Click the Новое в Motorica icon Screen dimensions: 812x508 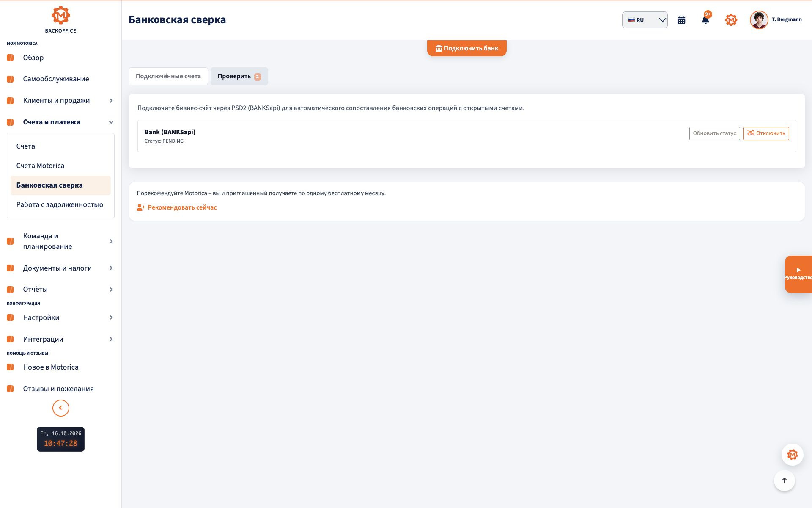[10, 367]
